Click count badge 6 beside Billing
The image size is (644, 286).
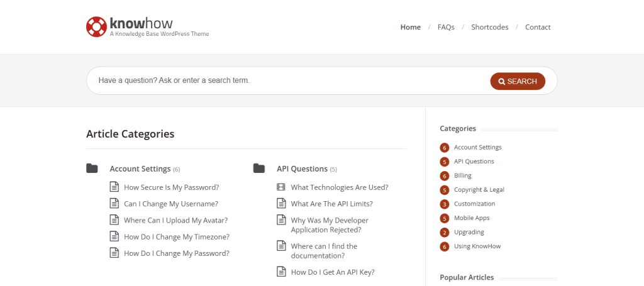[445, 175]
